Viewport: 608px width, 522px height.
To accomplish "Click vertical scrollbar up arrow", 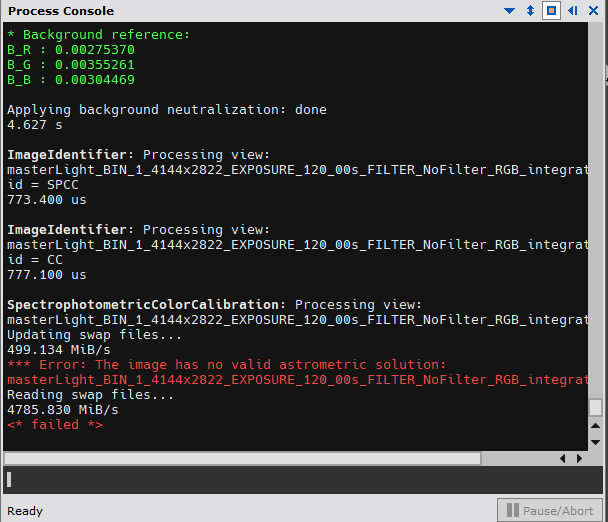I will [x=596, y=426].
